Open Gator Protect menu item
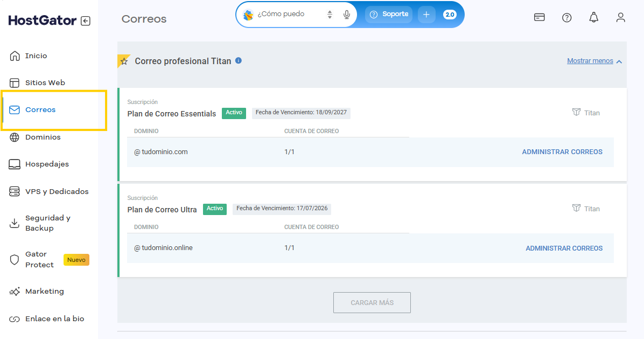Viewport: 644px width, 339px height. tap(39, 260)
